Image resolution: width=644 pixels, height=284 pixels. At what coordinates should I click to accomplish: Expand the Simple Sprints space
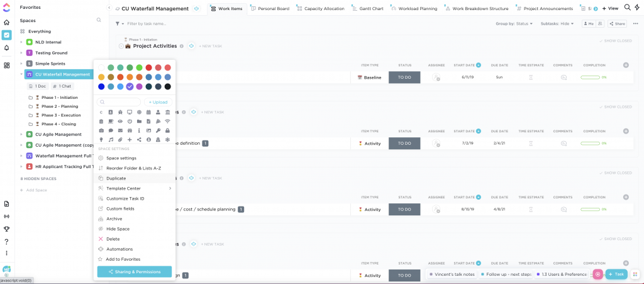(x=21, y=64)
